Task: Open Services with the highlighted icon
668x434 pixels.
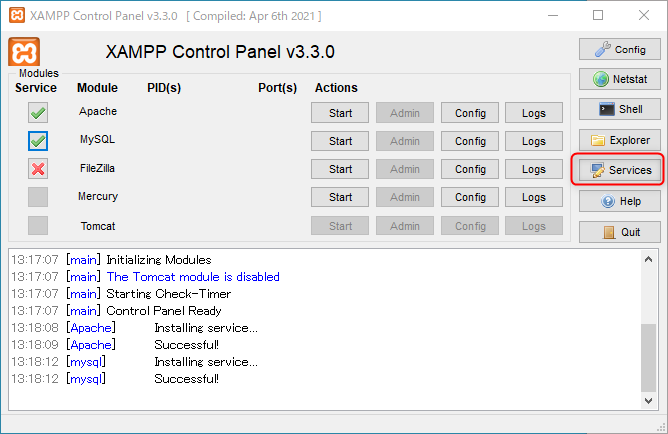Action: (x=619, y=170)
